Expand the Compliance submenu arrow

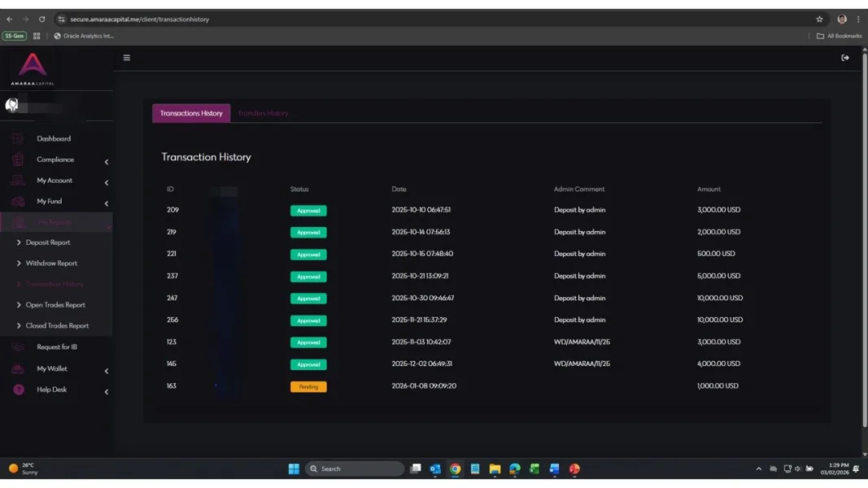click(x=107, y=162)
